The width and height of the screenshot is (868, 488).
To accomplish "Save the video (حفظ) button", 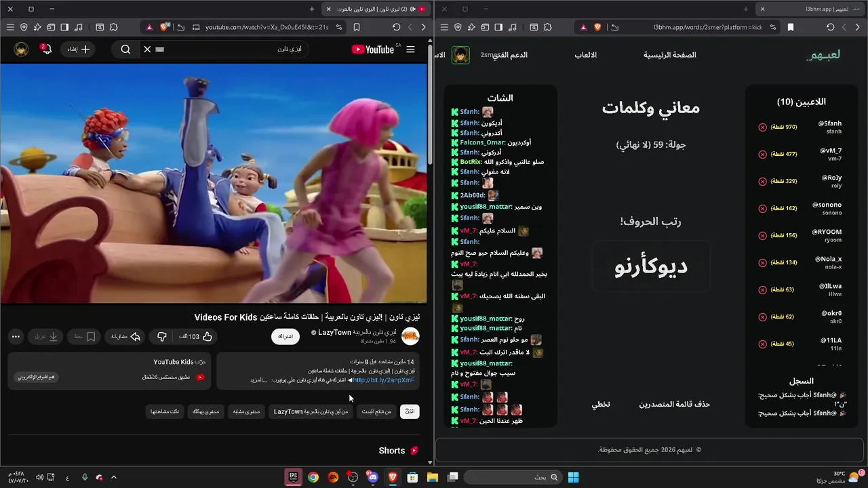I will coord(85,336).
